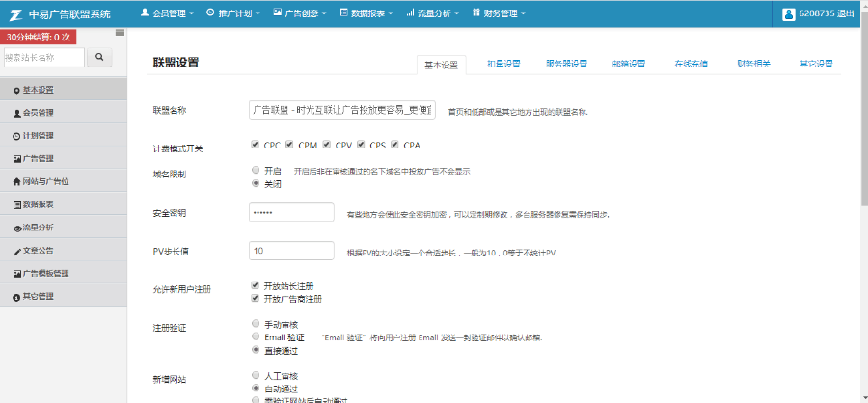Click the PV步长值 input field

pyautogui.click(x=291, y=251)
